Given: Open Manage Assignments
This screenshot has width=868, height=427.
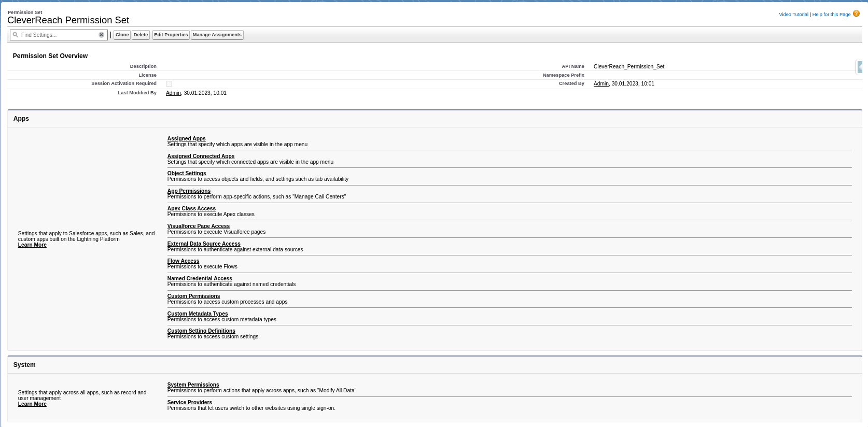Looking at the screenshot, I should [217, 35].
